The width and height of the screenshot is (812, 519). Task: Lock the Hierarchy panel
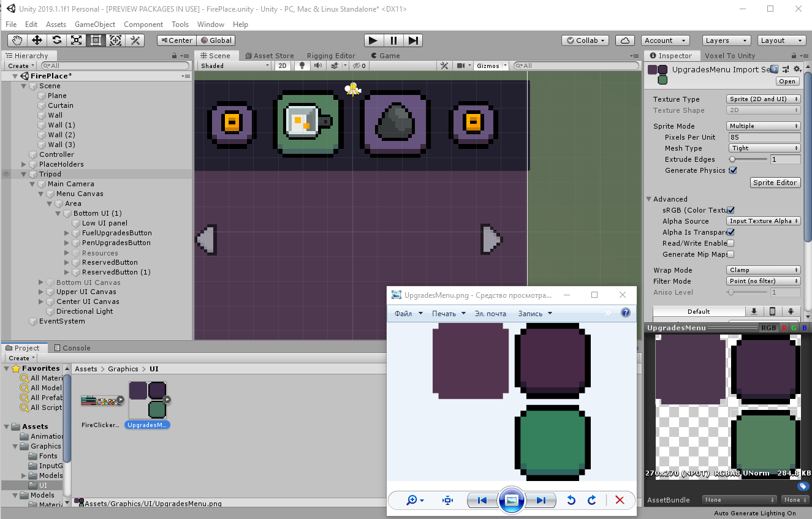[175, 56]
